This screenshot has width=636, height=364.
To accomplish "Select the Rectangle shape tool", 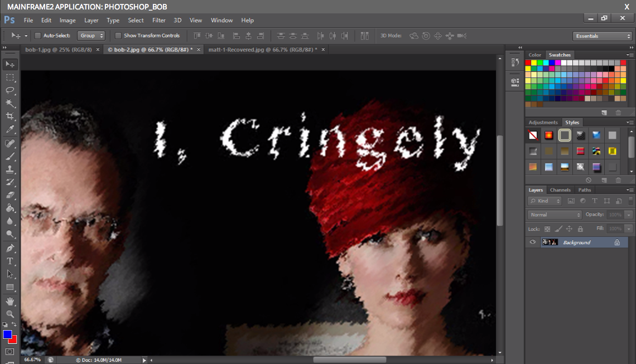I will pos(10,287).
